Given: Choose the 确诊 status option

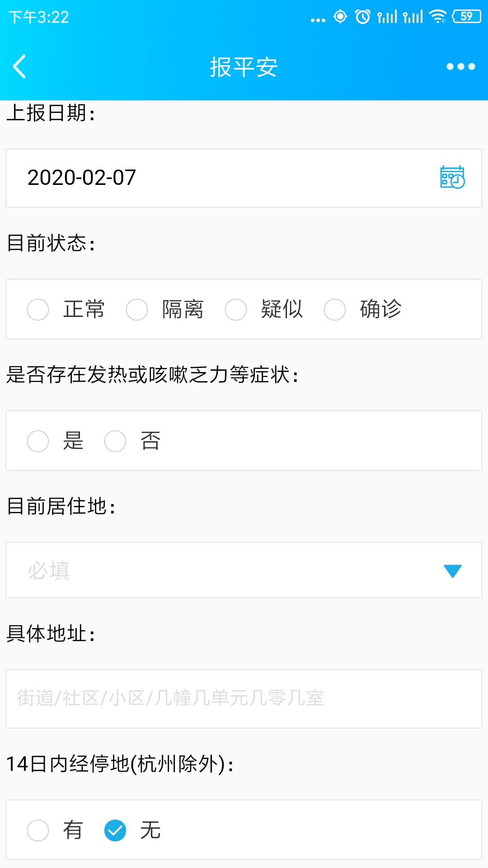Looking at the screenshot, I should (335, 310).
